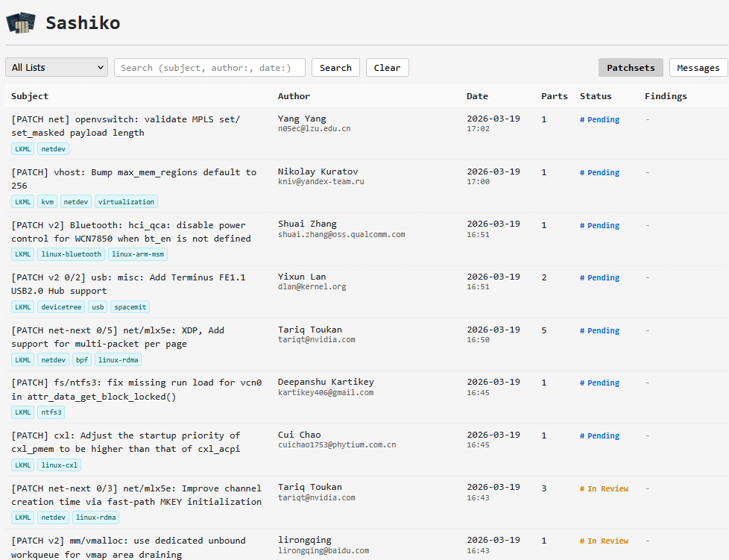This screenshot has width=729, height=560.
Task: Open the openvswitch MPLS validate patch
Action: click(125, 126)
